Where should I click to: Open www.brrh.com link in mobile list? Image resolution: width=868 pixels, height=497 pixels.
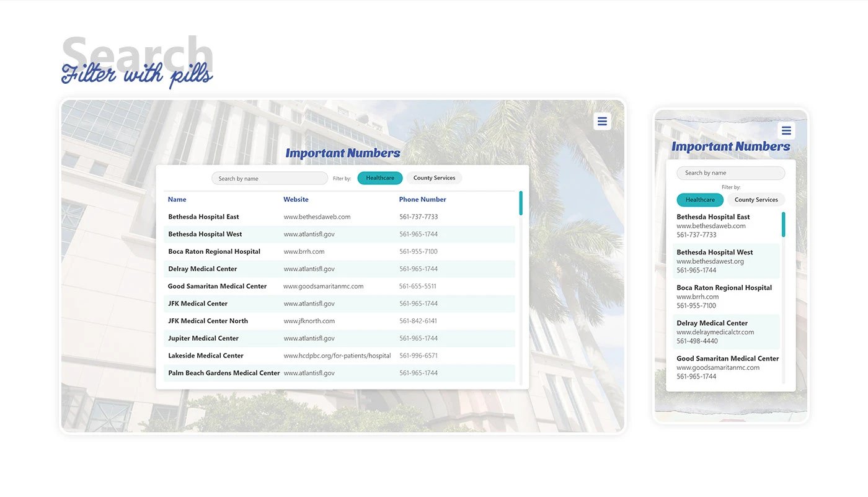pos(698,297)
